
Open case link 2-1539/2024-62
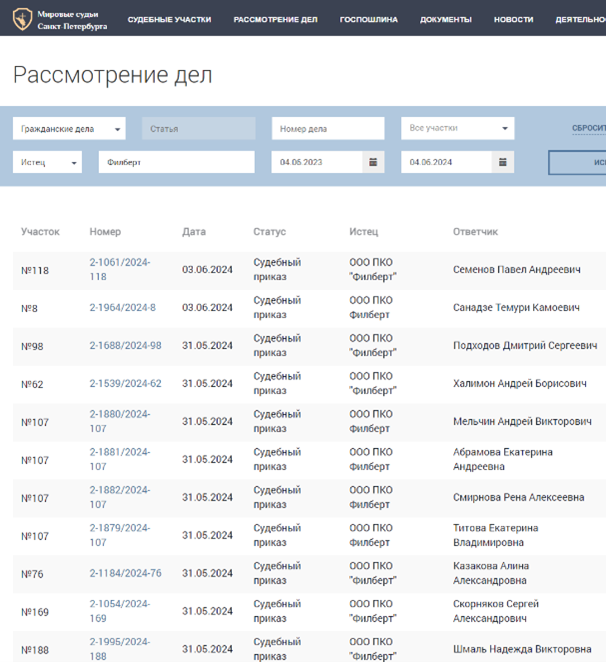coord(125,384)
